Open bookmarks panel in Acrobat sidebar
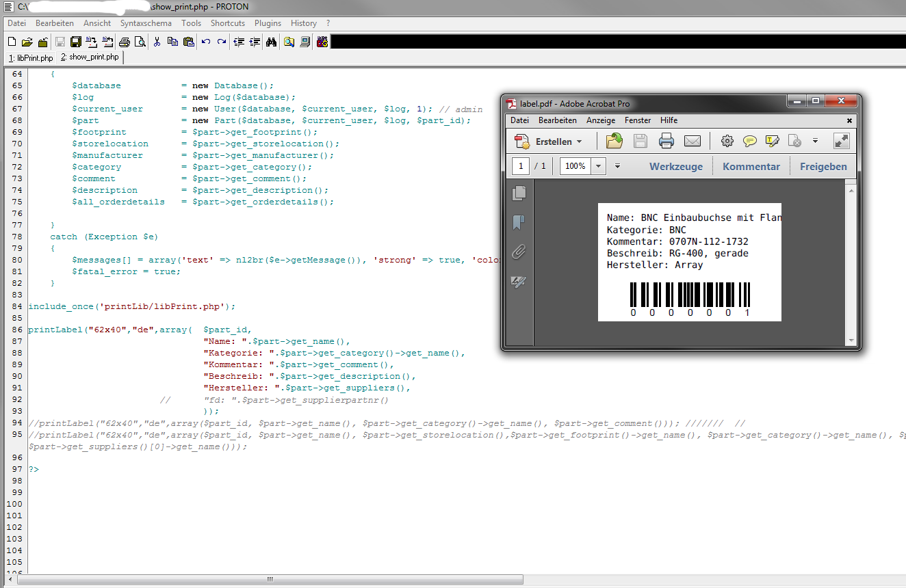The image size is (906, 588). [519, 223]
